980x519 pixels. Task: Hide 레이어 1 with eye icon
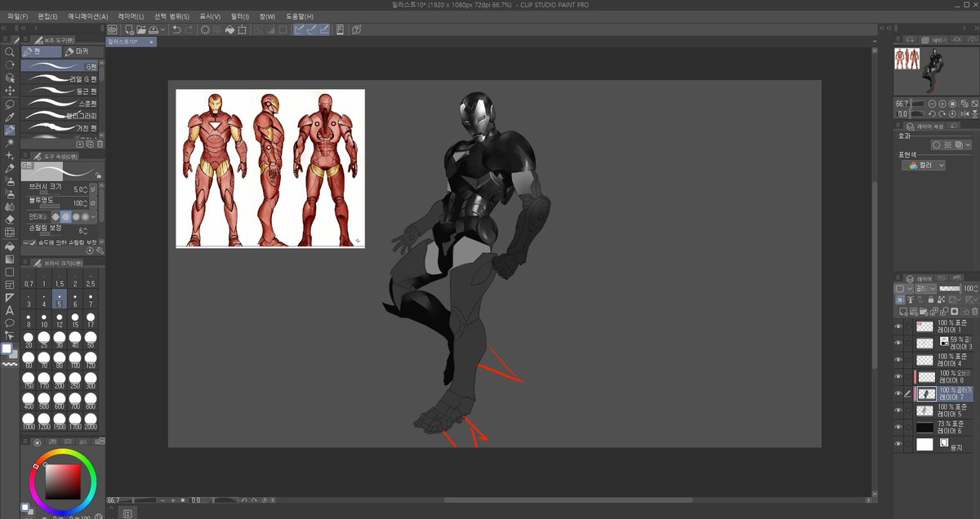point(898,326)
